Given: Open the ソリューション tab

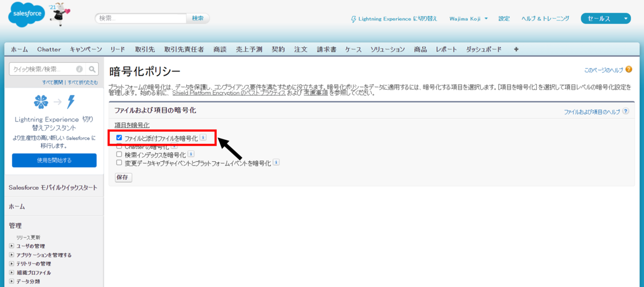Looking at the screenshot, I should click(387, 49).
